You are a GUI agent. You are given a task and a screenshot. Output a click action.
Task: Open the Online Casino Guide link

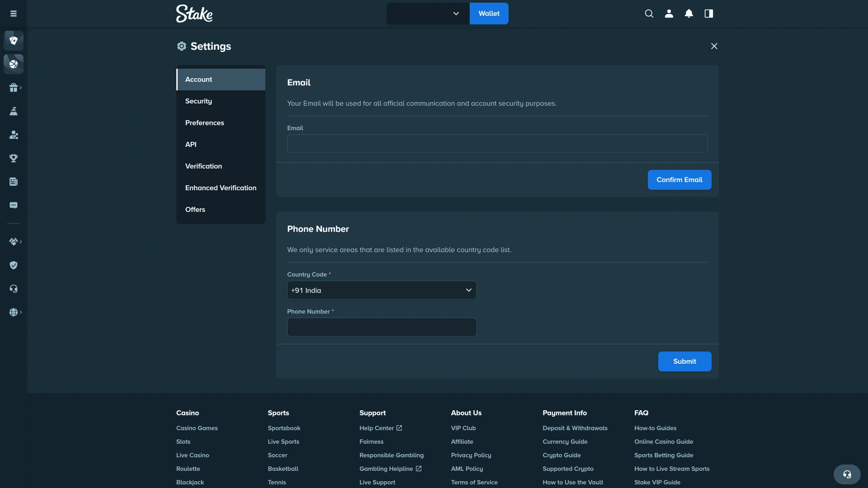664,441
